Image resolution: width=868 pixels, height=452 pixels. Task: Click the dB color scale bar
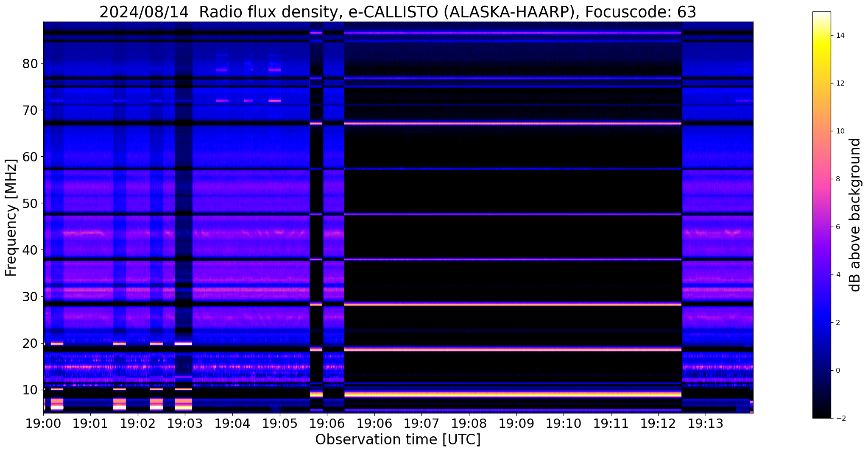click(x=822, y=215)
